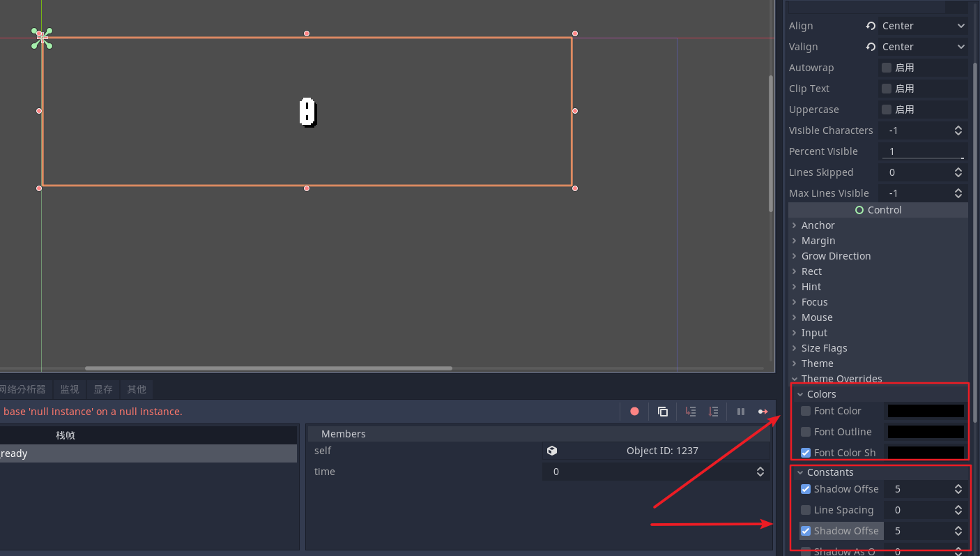Open the Align dropdown set to Center
980x556 pixels.
(923, 26)
